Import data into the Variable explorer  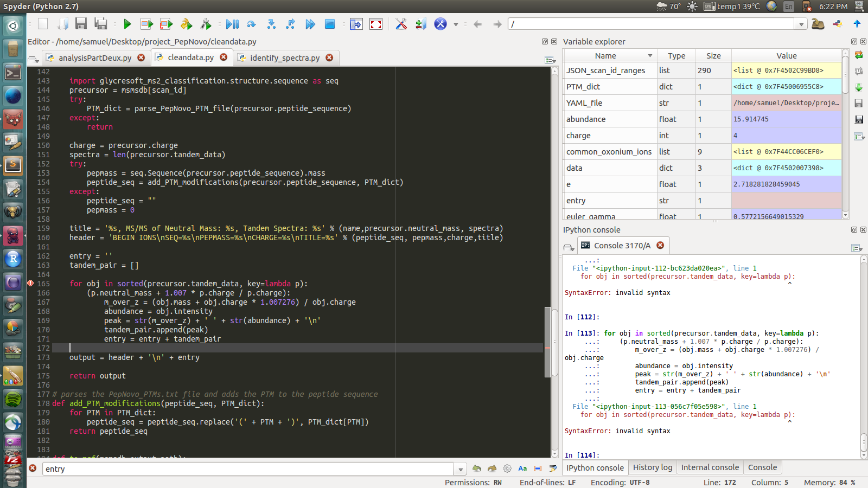pos(859,87)
